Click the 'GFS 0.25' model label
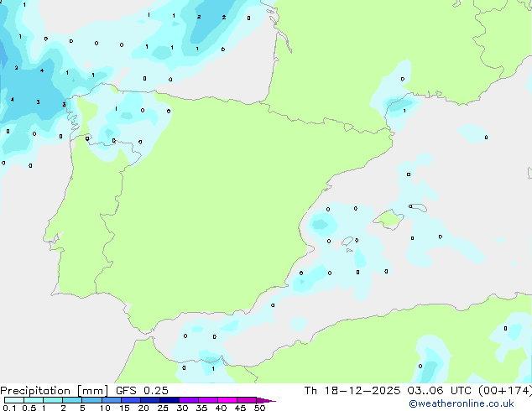The image size is (532, 411). 142,391
